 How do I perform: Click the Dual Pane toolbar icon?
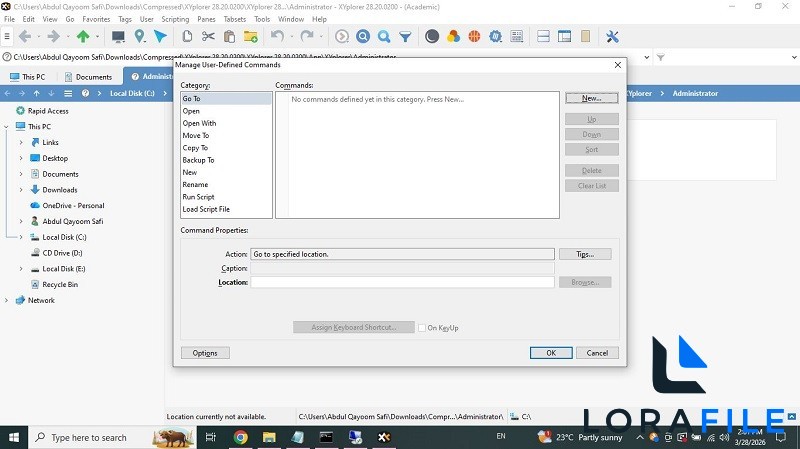coord(543,36)
